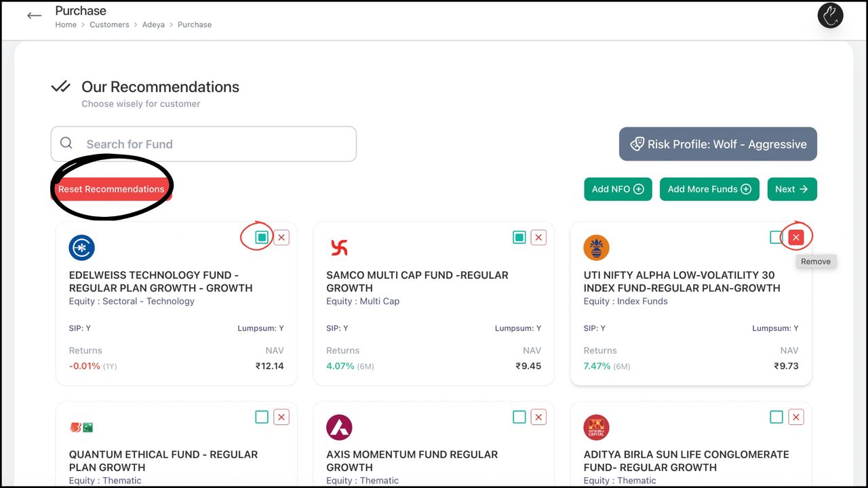Uncheck the Edelweiss Technology Fund checkbox
Image resolution: width=868 pixels, height=488 pixels.
coord(262,237)
